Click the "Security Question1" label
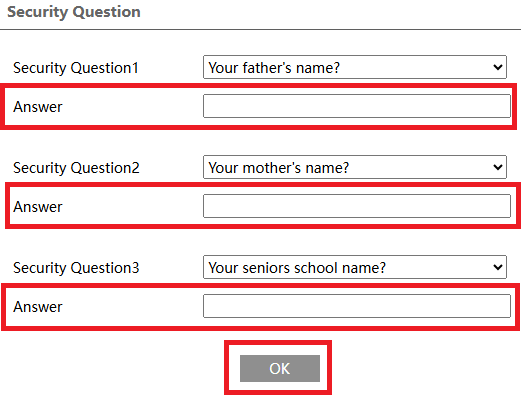 pos(76,68)
